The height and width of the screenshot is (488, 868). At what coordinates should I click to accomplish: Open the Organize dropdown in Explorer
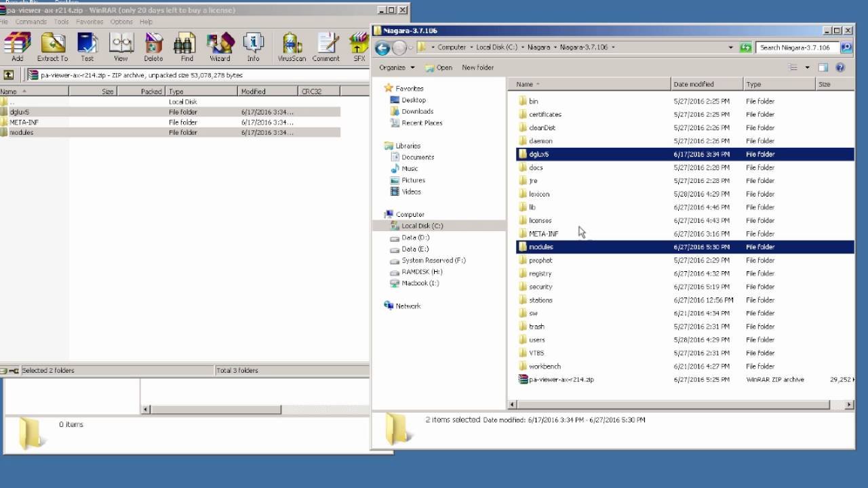397,68
